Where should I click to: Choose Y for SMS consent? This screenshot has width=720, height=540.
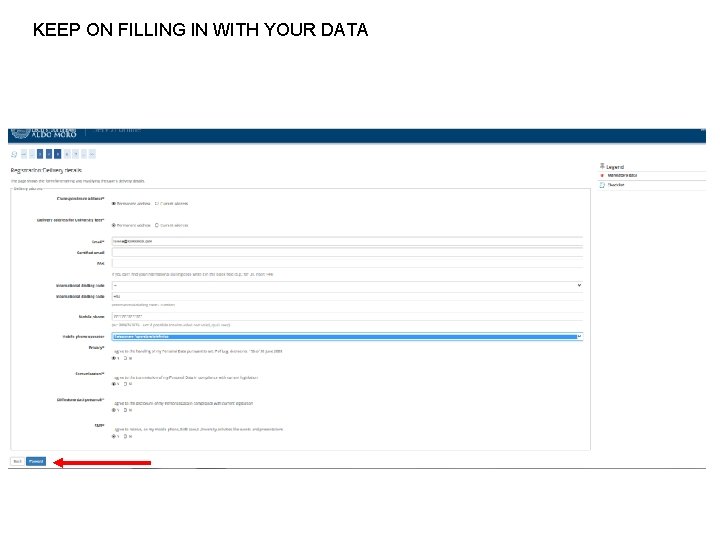pyautogui.click(x=114, y=436)
